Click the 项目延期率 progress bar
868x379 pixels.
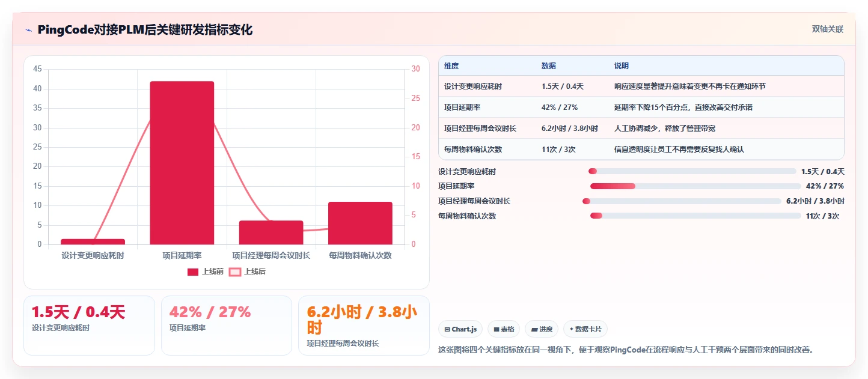[x=695, y=186]
